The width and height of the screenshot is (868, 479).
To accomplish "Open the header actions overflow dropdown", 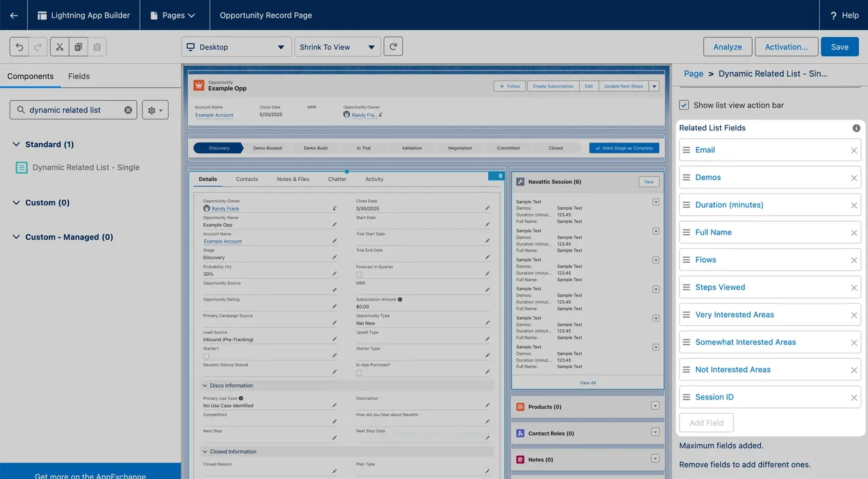I will tap(654, 86).
